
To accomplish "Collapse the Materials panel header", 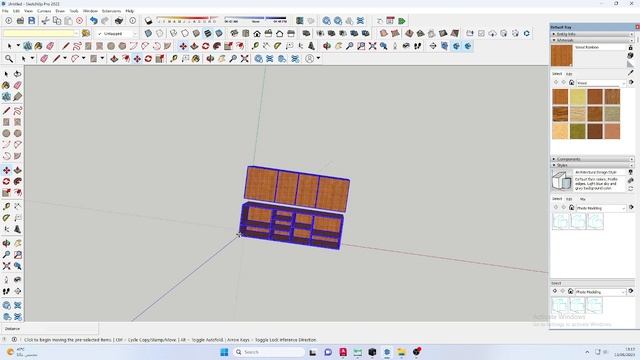I will point(592,40).
